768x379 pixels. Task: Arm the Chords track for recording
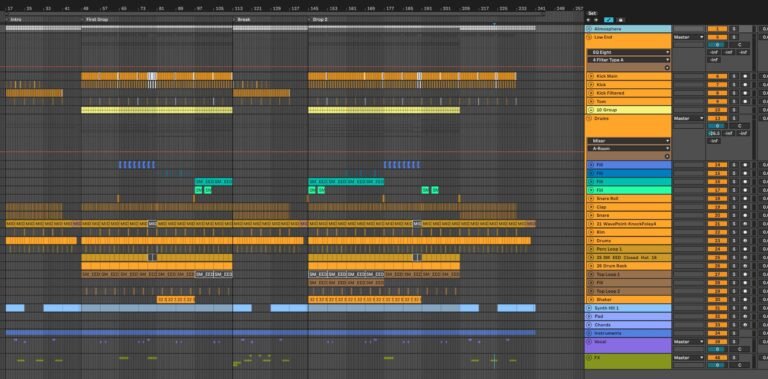tap(745, 325)
